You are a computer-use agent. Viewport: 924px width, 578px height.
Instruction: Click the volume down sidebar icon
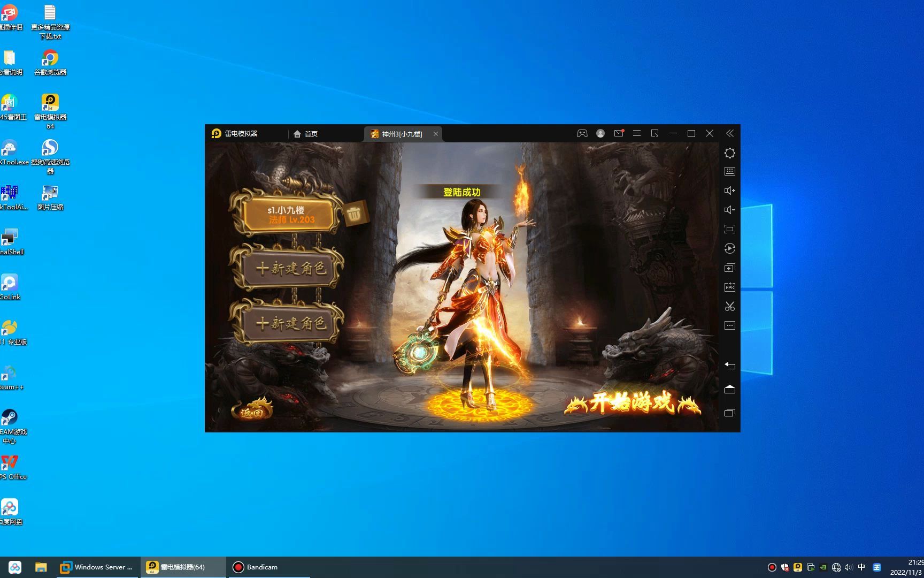[x=729, y=210]
